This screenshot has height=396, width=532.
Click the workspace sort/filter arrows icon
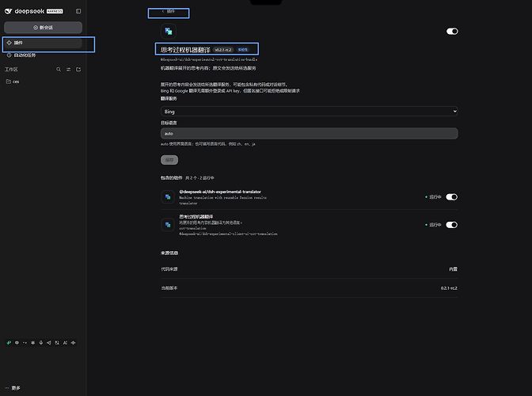[68, 69]
